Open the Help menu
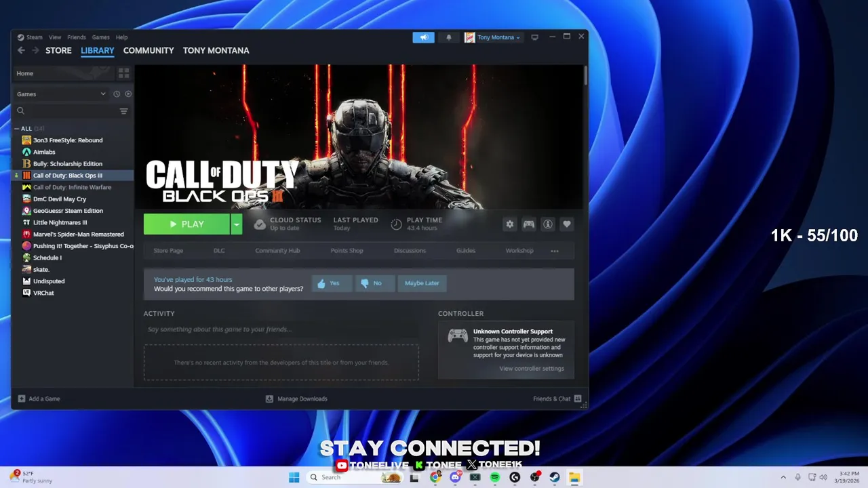 pos(121,37)
